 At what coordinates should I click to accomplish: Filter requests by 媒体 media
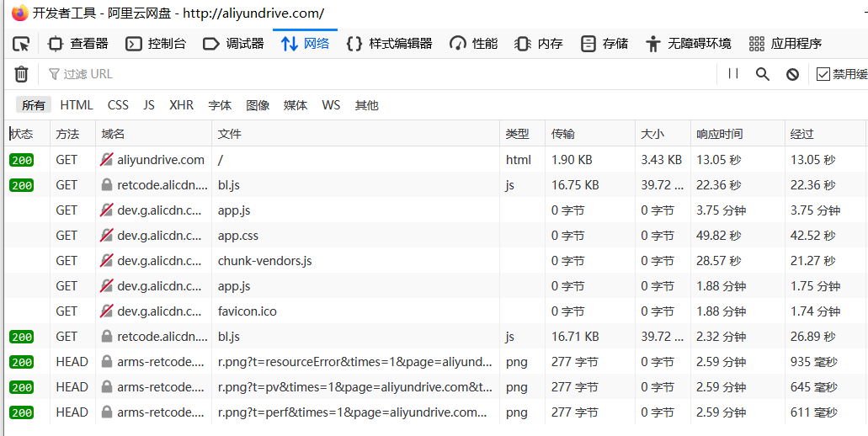click(x=295, y=105)
